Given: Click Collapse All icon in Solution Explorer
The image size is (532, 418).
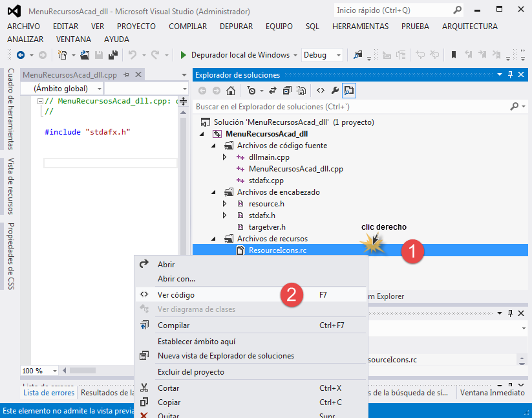Looking at the screenshot, I should tap(287, 91).
